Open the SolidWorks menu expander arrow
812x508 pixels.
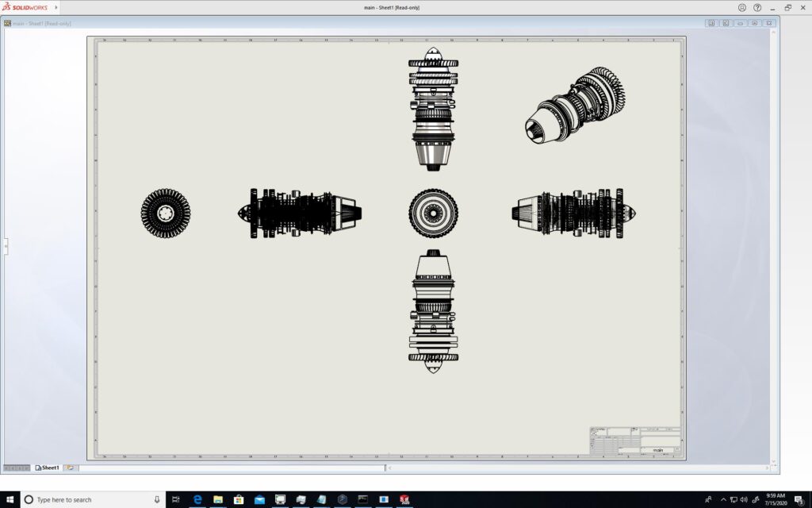click(56, 7)
